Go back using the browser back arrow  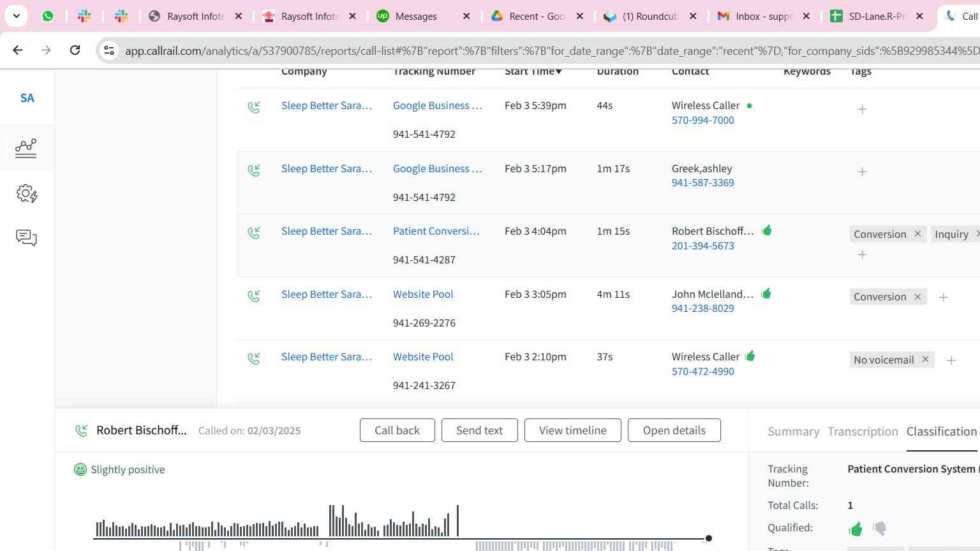[18, 50]
